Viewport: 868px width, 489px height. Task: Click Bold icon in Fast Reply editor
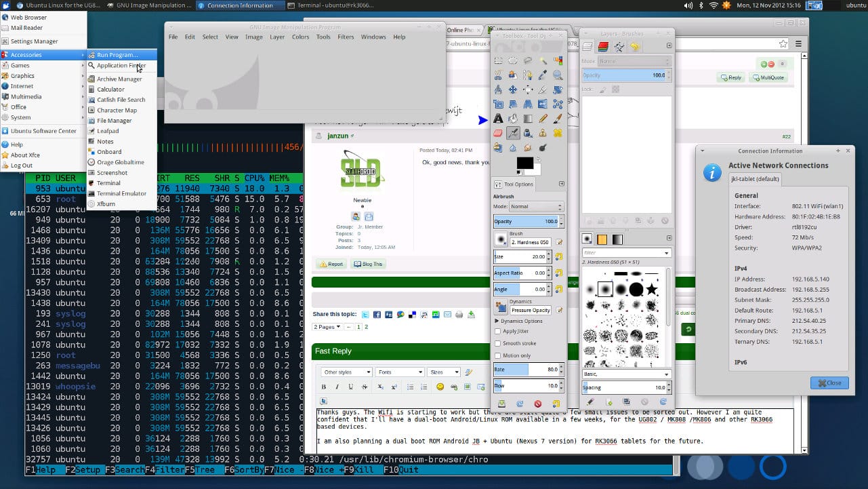coord(324,387)
